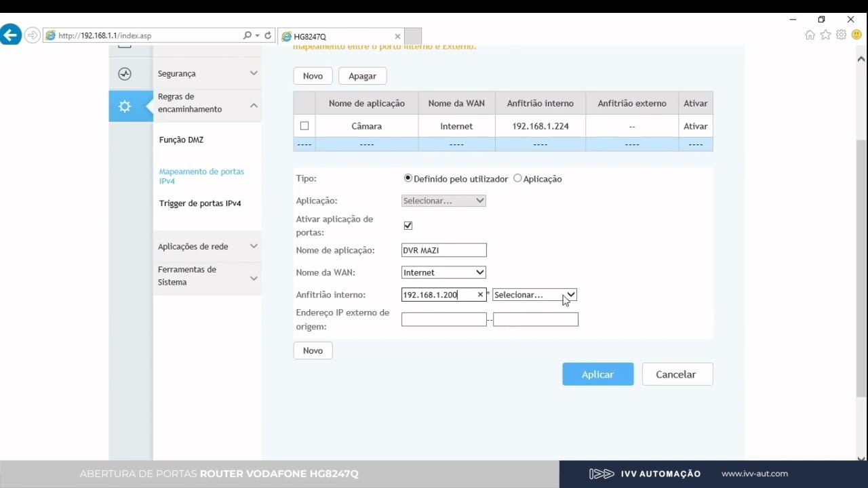The image size is (868, 488).
Task: Tick the Câmara row checkbox
Action: click(x=304, y=126)
